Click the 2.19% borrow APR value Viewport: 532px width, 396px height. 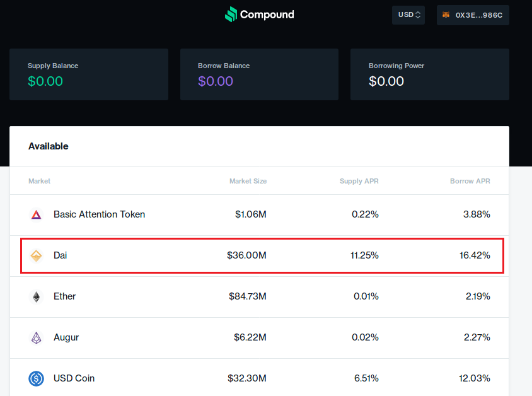point(478,296)
